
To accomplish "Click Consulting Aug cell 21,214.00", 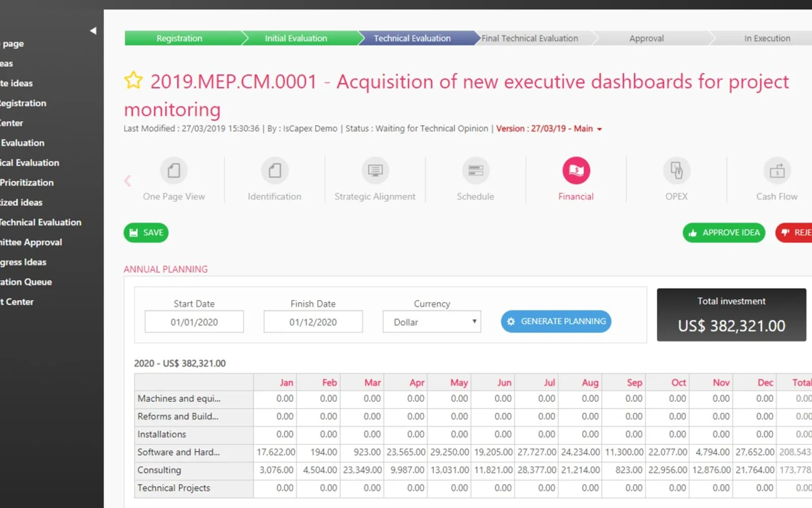I will (581, 470).
